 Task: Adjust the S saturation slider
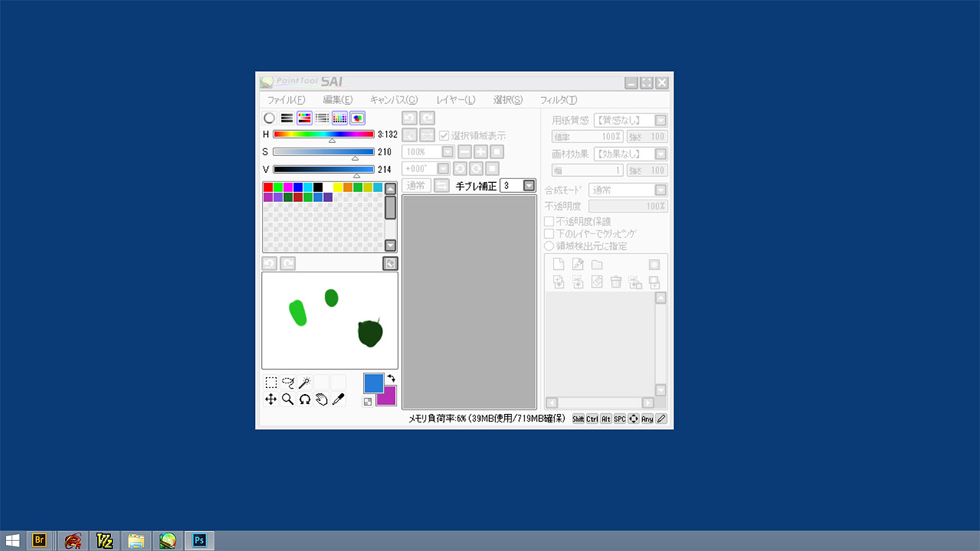[323, 152]
